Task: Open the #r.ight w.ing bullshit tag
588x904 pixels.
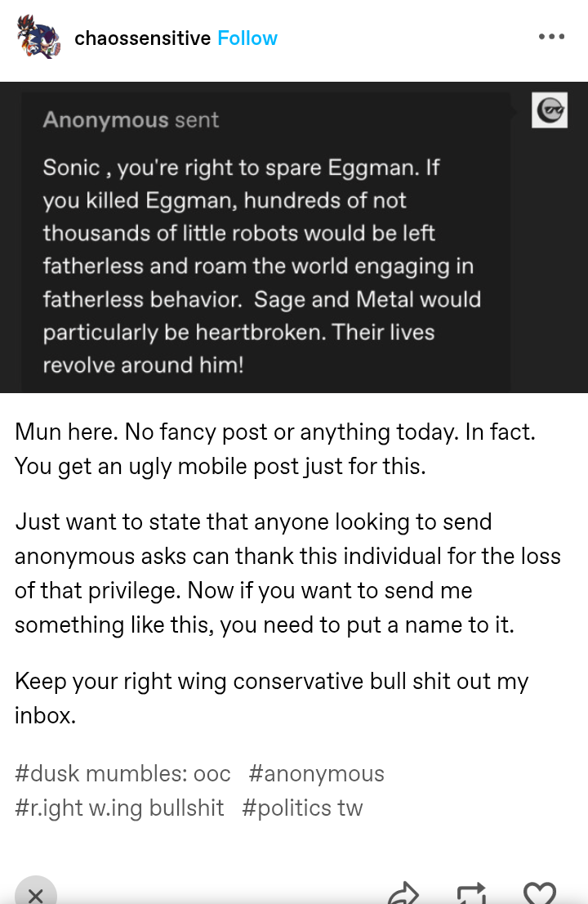Action: coord(119,808)
